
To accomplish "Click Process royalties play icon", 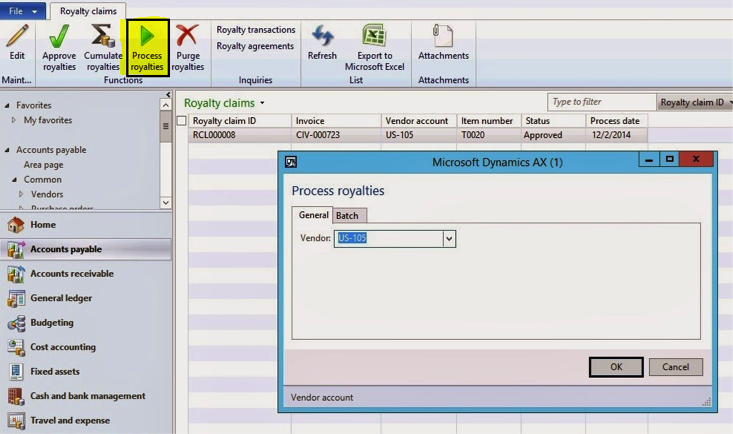I will pyautogui.click(x=147, y=36).
